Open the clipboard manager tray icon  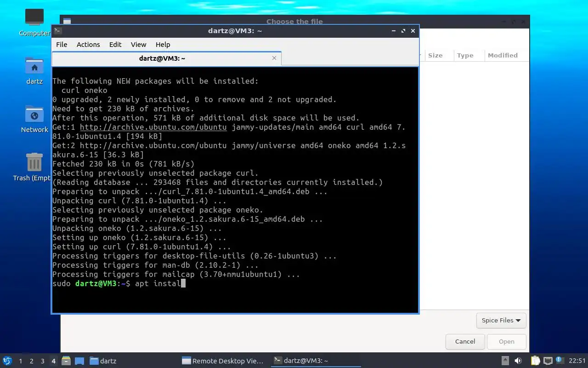tap(535, 361)
